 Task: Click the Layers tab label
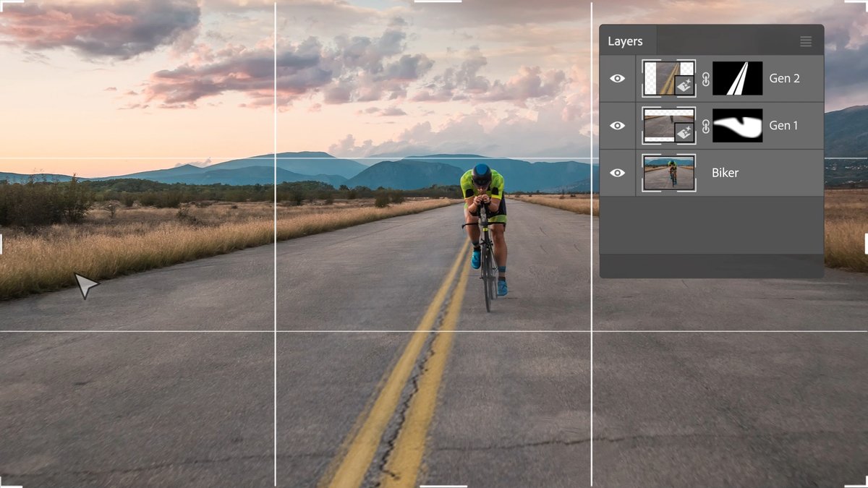[626, 41]
